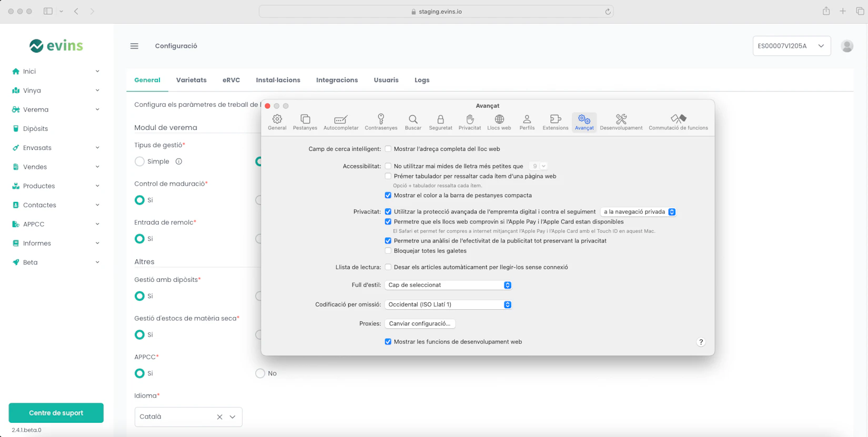Check Mostrar l'adreça completa del lloc web
The height and width of the screenshot is (437, 868).
tap(388, 149)
